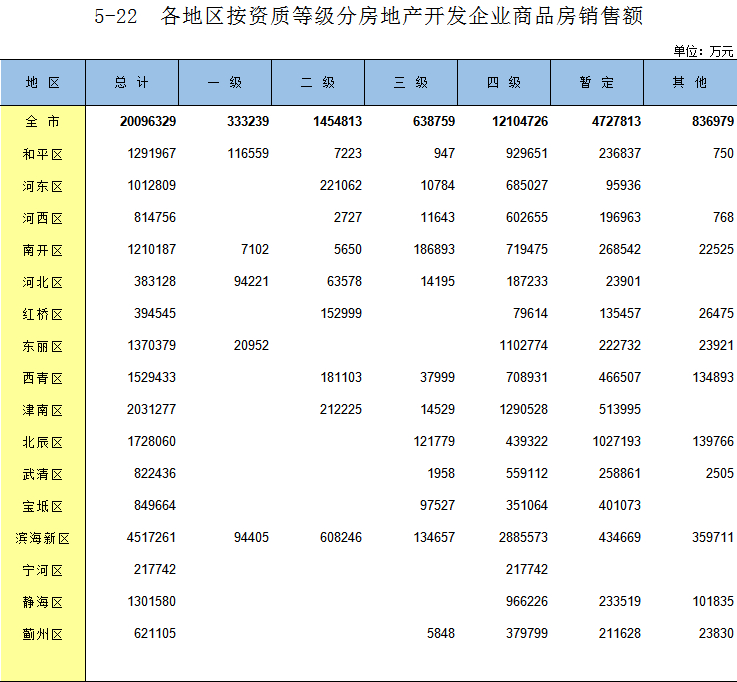Click the 蓟州区 row label
The height and width of the screenshot is (682, 737).
pos(43,634)
